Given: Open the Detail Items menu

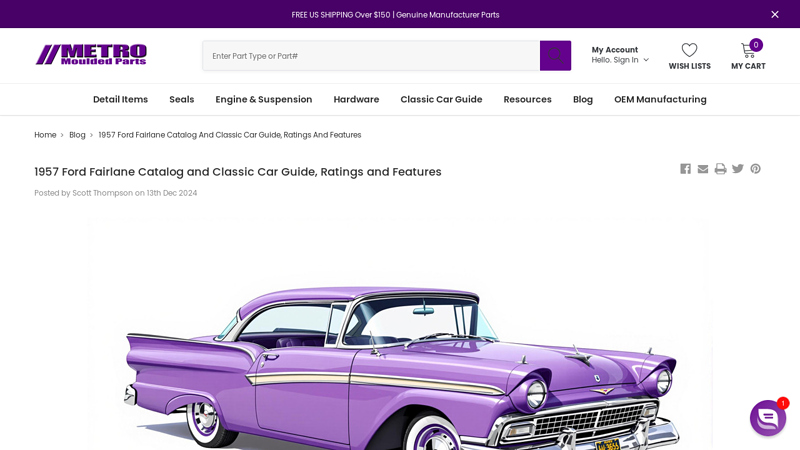Looking at the screenshot, I should 120,99.
